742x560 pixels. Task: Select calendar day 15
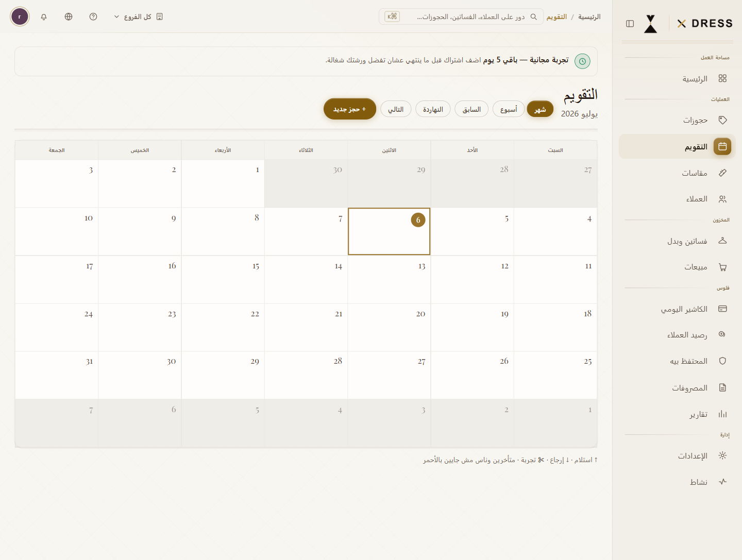point(223,280)
